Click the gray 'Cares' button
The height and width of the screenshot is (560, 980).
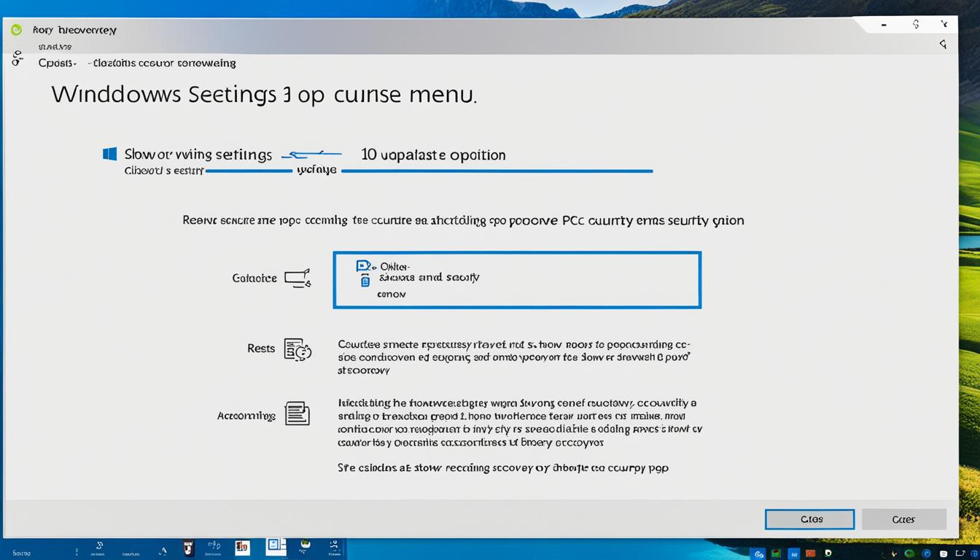pos(903,519)
